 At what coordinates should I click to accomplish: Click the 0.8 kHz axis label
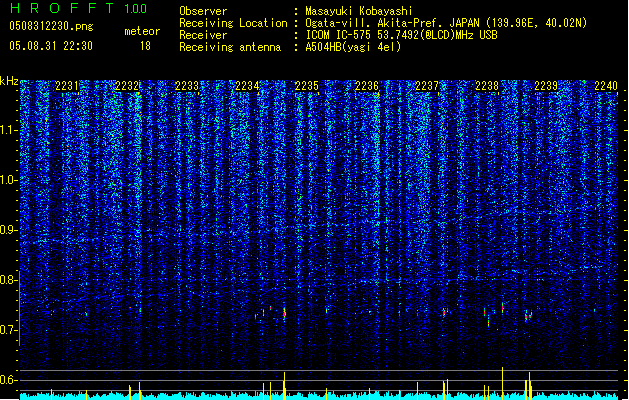coord(9,280)
